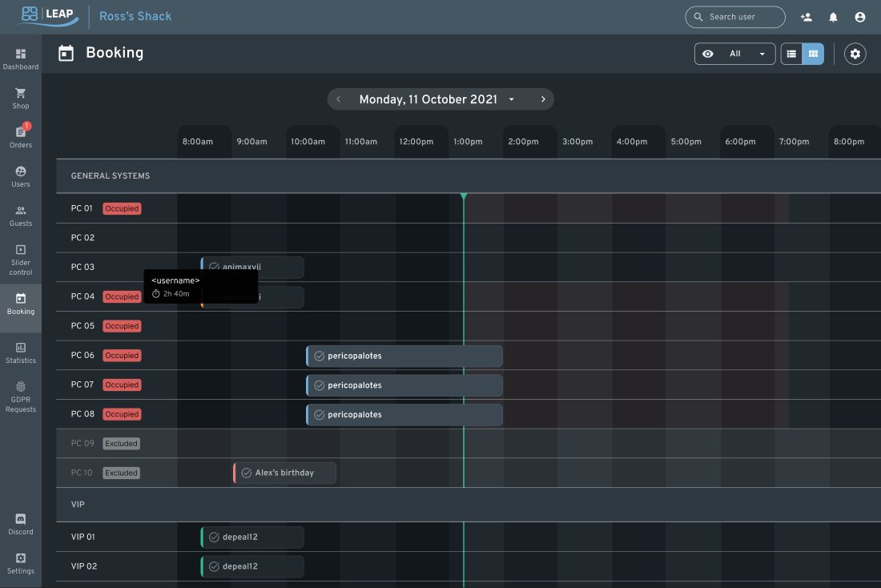Open depeal12 booking on VIP 02
881x588 pixels.
coord(252,566)
